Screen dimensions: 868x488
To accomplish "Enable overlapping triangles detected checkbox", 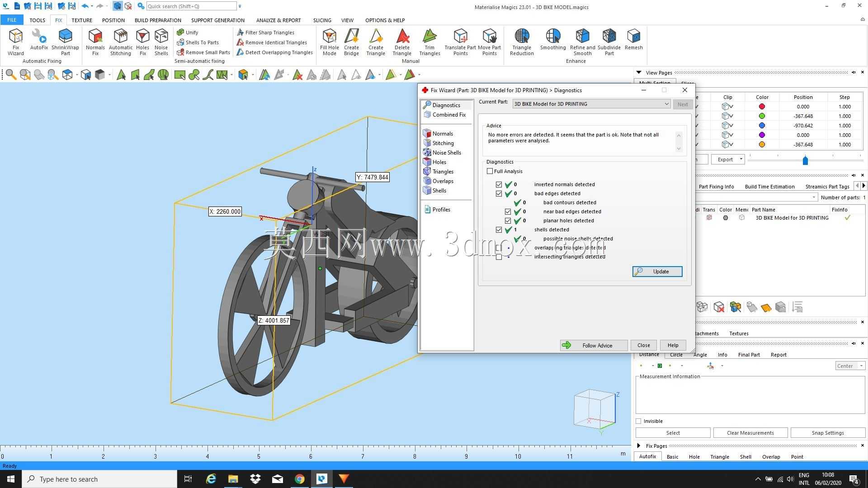I will click(x=499, y=248).
